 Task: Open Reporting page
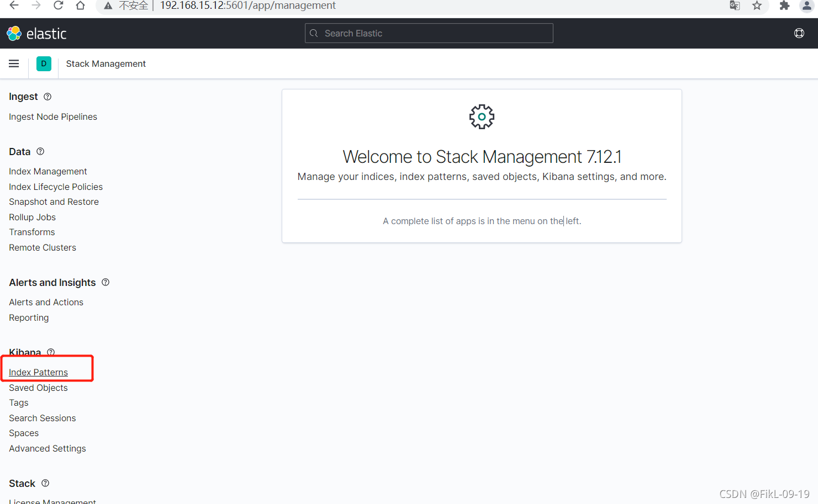coord(29,317)
